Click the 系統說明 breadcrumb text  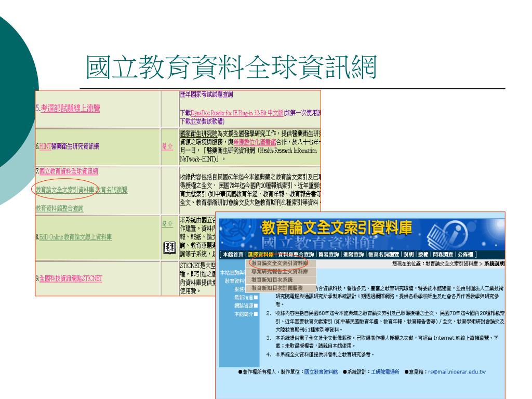point(495,263)
